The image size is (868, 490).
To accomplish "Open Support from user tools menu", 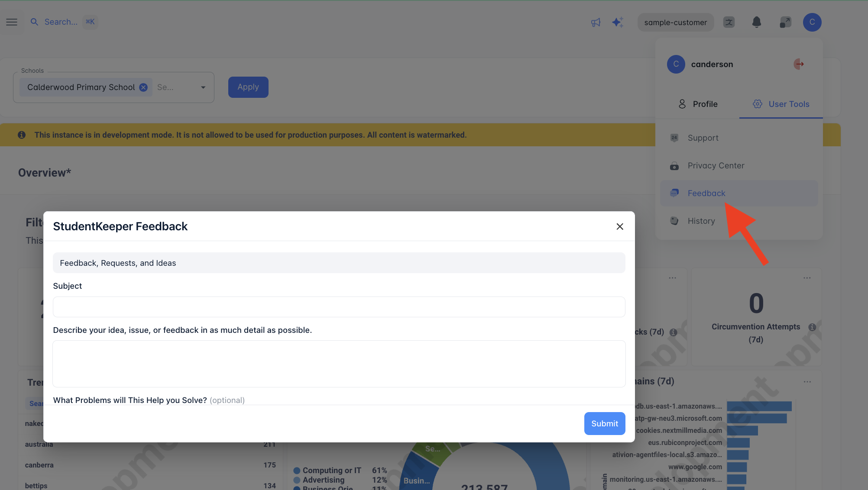I will coord(739,138).
